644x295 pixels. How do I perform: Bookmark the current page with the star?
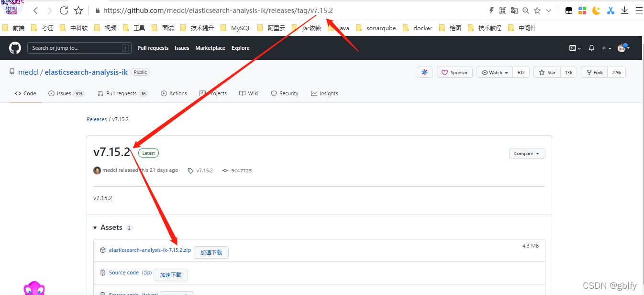pos(537,10)
